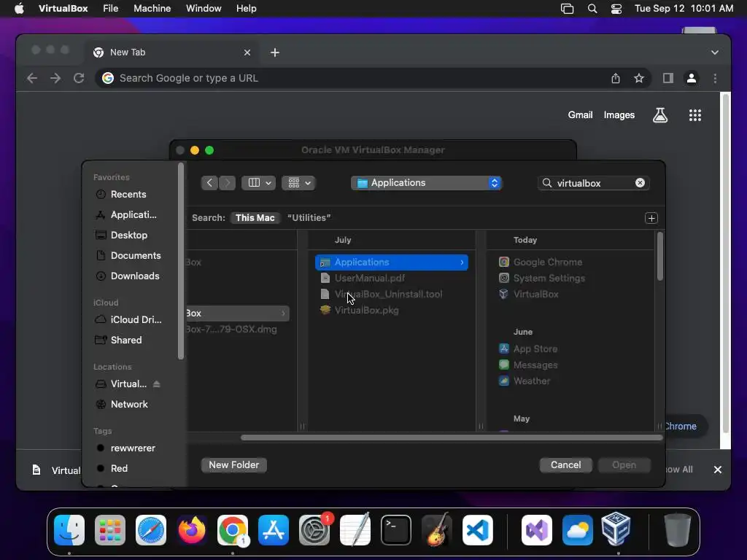The height and width of the screenshot is (560, 747).
Task: Click the virtualbox search field
Action: coord(594,183)
